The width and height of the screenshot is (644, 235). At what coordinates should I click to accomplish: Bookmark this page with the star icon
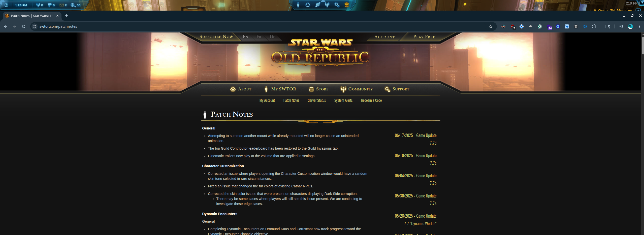point(491,26)
